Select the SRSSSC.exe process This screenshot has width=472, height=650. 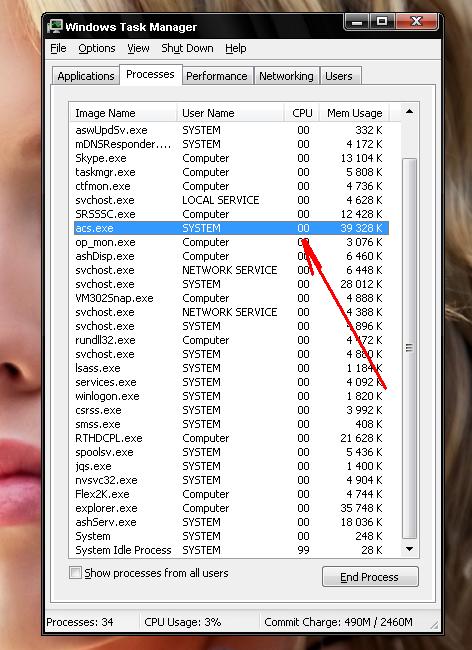(229, 214)
